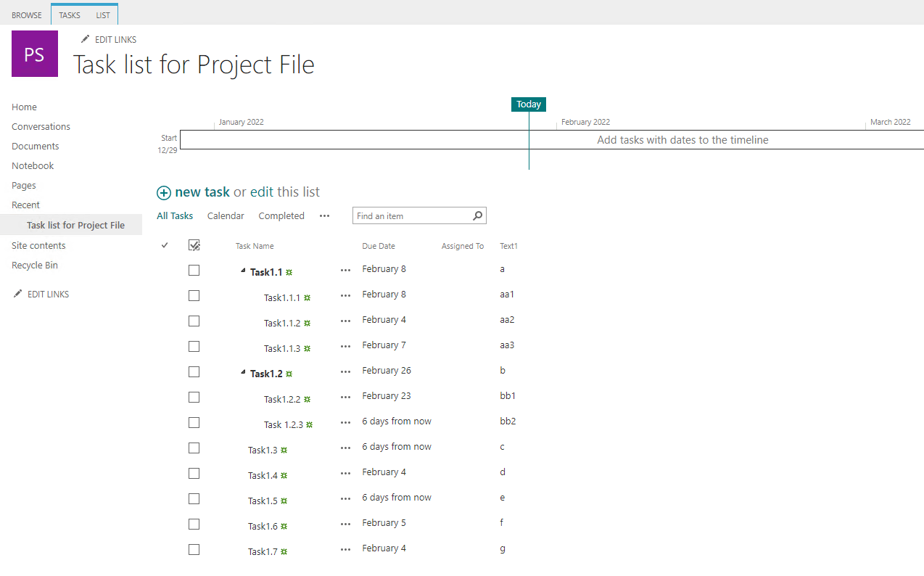This screenshot has width=924, height=576.
Task: Open Pages in the sidebar
Action: point(23,185)
